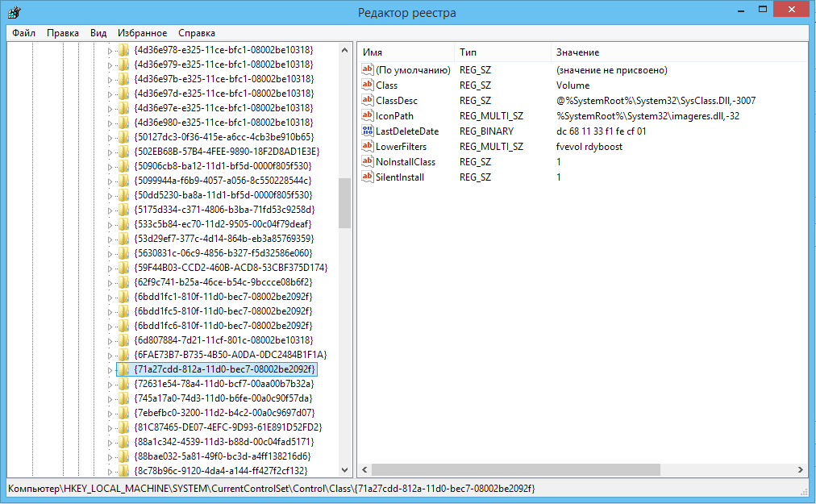Sort values by Значение column header
Image resolution: width=816 pixels, height=504 pixels.
point(679,52)
